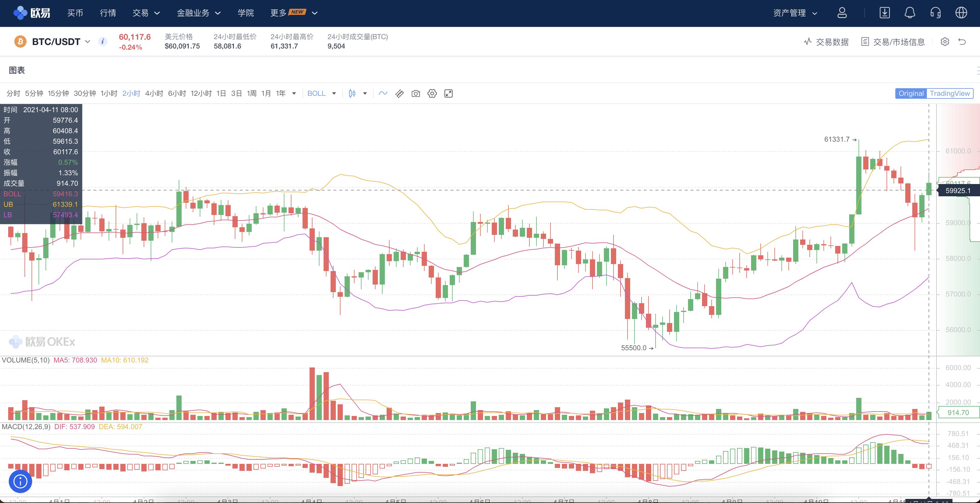Image resolution: width=980 pixels, height=503 pixels.
Task: Click the Bitcoin coin icon
Action: [20, 41]
